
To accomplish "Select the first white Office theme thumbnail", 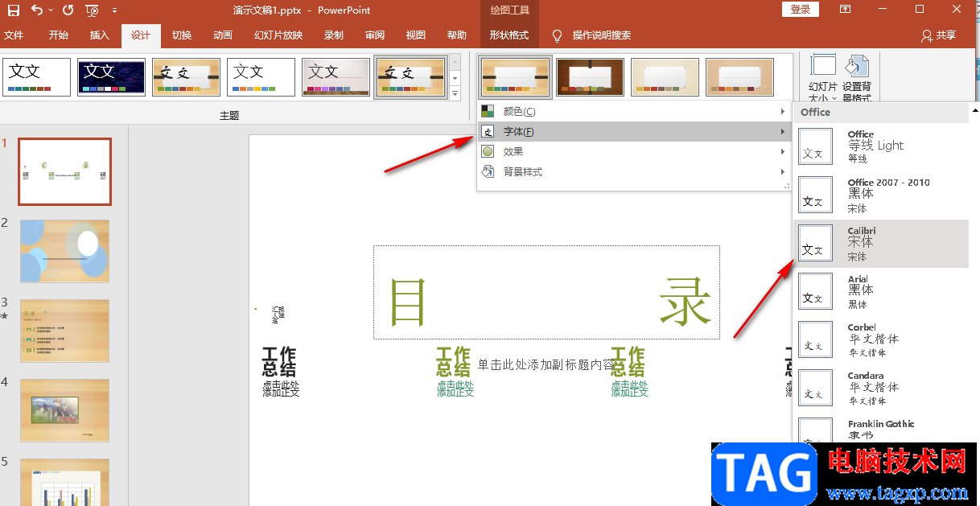I will [x=36, y=77].
